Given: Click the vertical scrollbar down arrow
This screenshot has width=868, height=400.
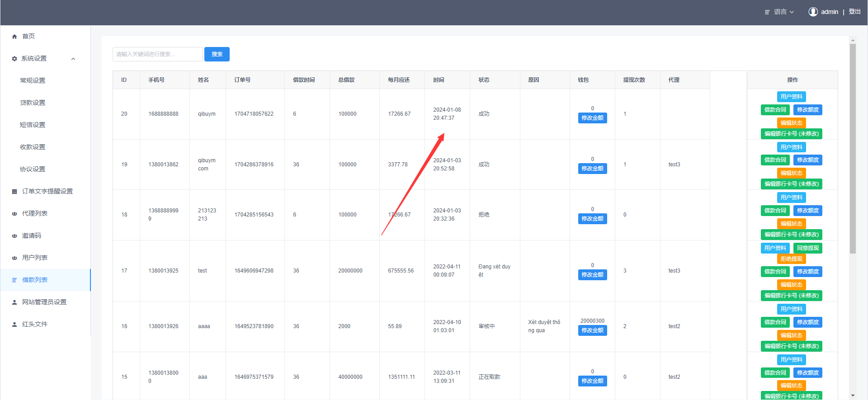Looking at the screenshot, I should point(853,395).
